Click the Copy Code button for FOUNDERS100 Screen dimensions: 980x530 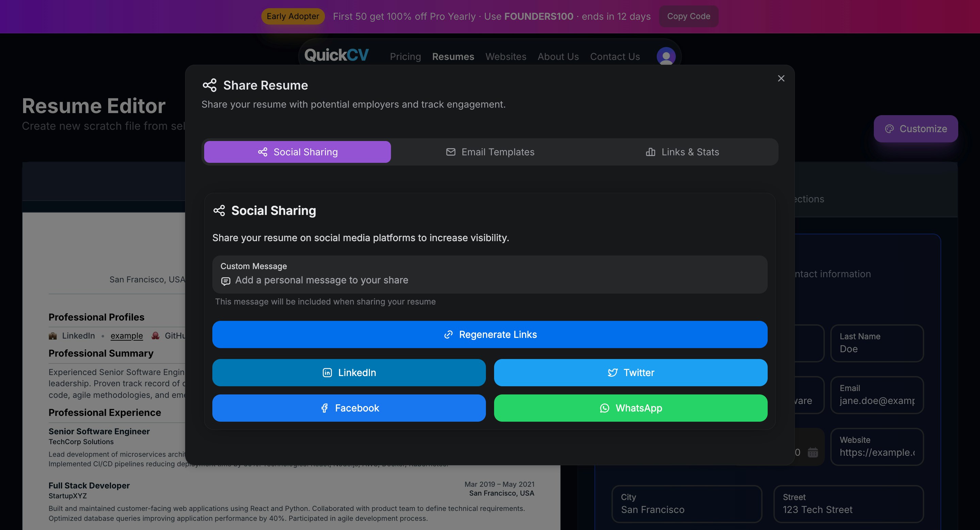pyautogui.click(x=689, y=16)
